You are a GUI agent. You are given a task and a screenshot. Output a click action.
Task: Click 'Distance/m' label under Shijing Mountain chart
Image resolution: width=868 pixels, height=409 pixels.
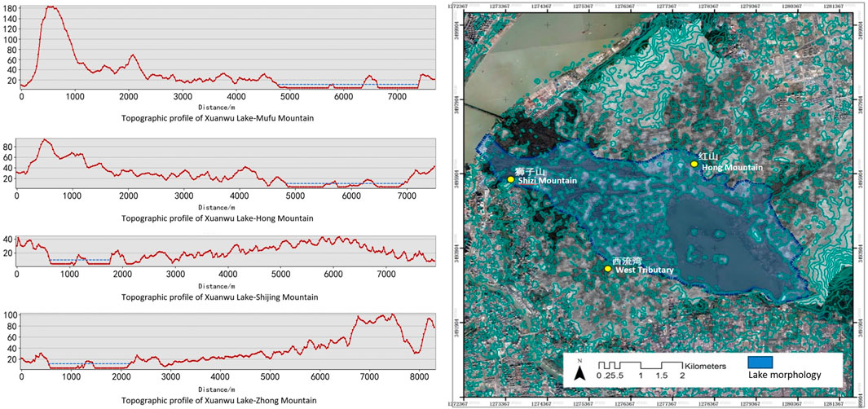point(218,286)
